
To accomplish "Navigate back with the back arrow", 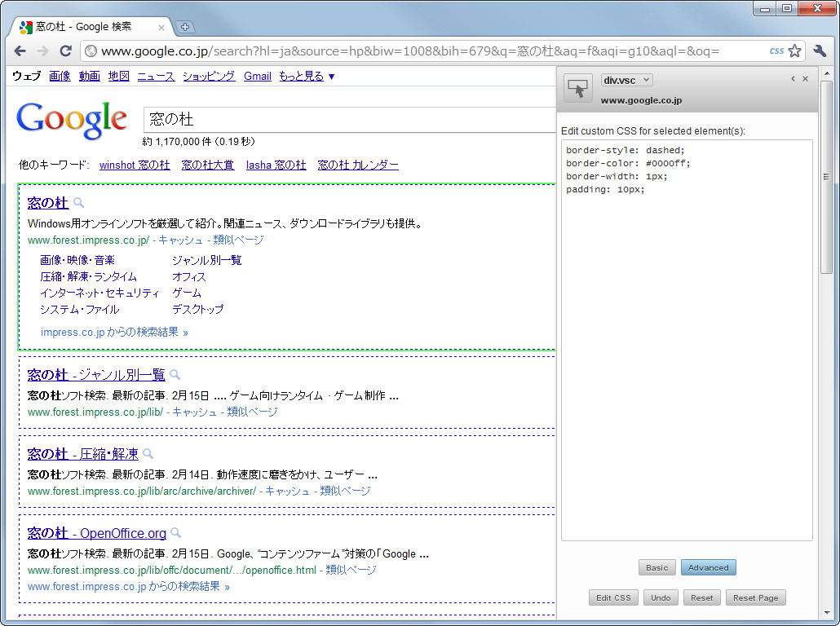I will pyautogui.click(x=20, y=50).
